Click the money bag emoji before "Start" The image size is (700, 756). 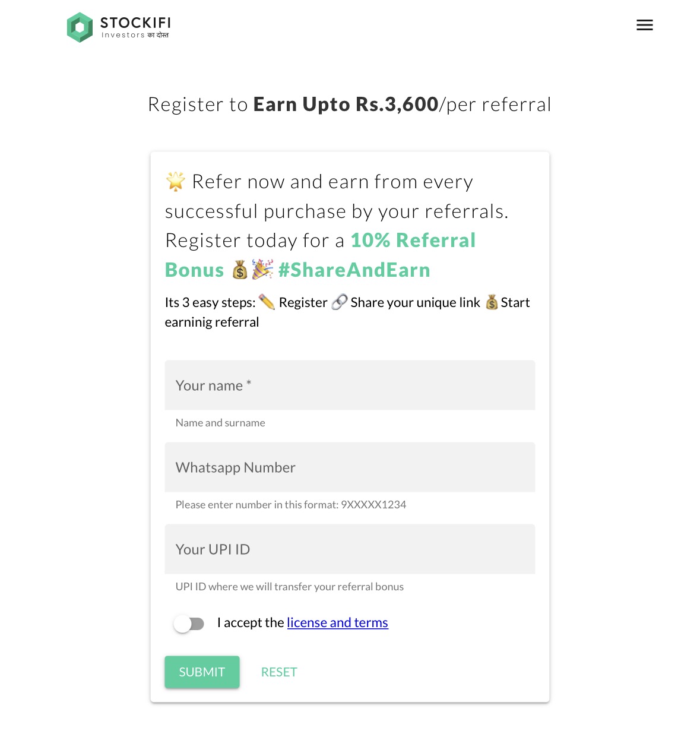[x=492, y=302]
